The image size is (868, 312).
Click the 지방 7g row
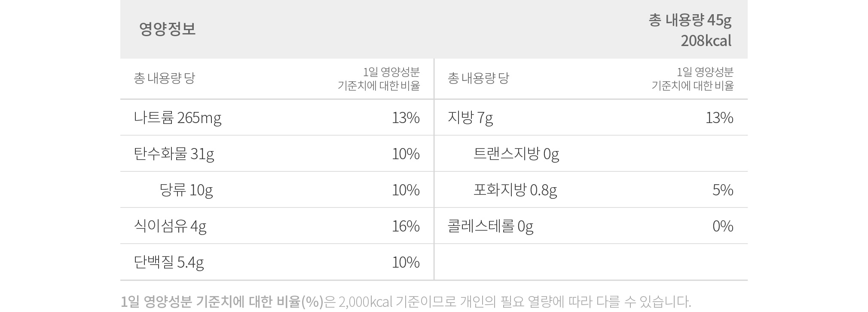(x=591, y=117)
